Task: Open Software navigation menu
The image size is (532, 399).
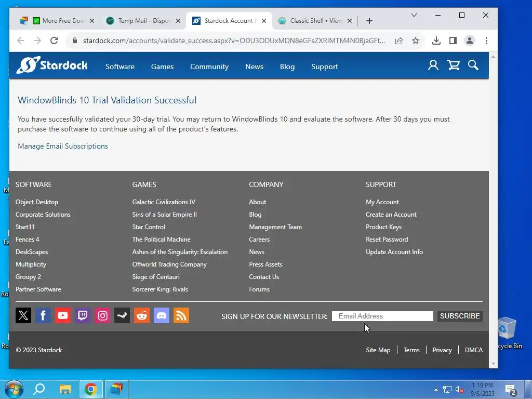Action: coord(120,66)
